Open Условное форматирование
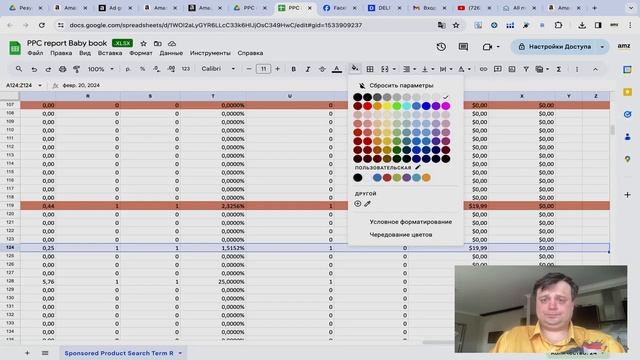Viewport: 640px width, 360px height. coord(411,222)
